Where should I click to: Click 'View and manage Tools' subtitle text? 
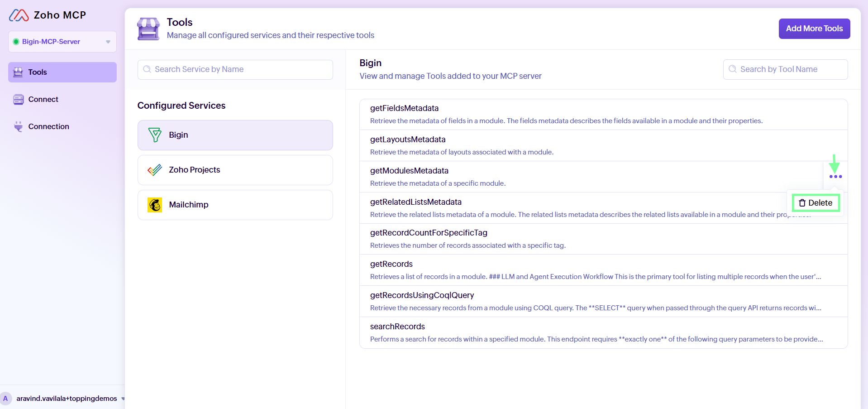[x=450, y=76]
